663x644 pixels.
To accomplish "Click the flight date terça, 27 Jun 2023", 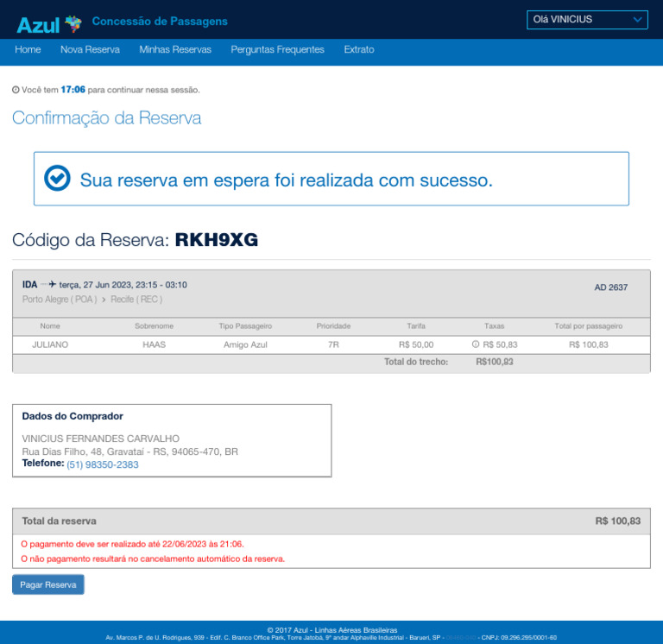I will [x=96, y=285].
